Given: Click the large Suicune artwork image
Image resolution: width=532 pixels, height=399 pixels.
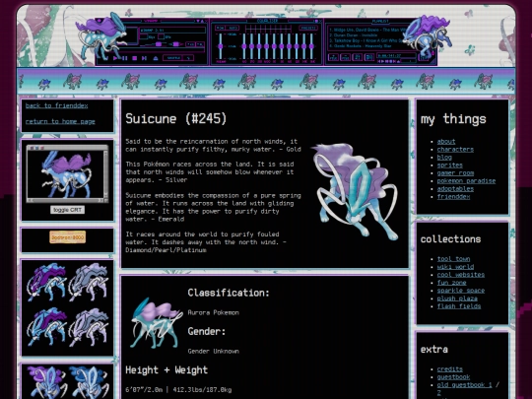Looking at the screenshot, I should coord(356,192).
